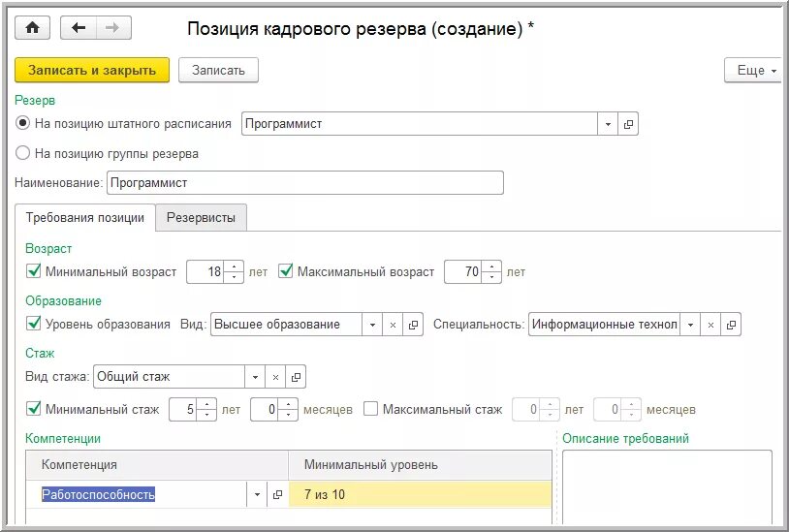Screen dimensions: 789x532
Task: Adjust the Минимальный стаж months spinner
Action: coord(288,410)
